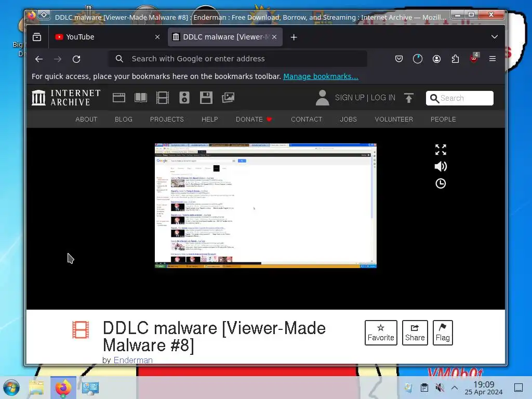Click the Flag button
532x399 pixels.
coord(443,332)
